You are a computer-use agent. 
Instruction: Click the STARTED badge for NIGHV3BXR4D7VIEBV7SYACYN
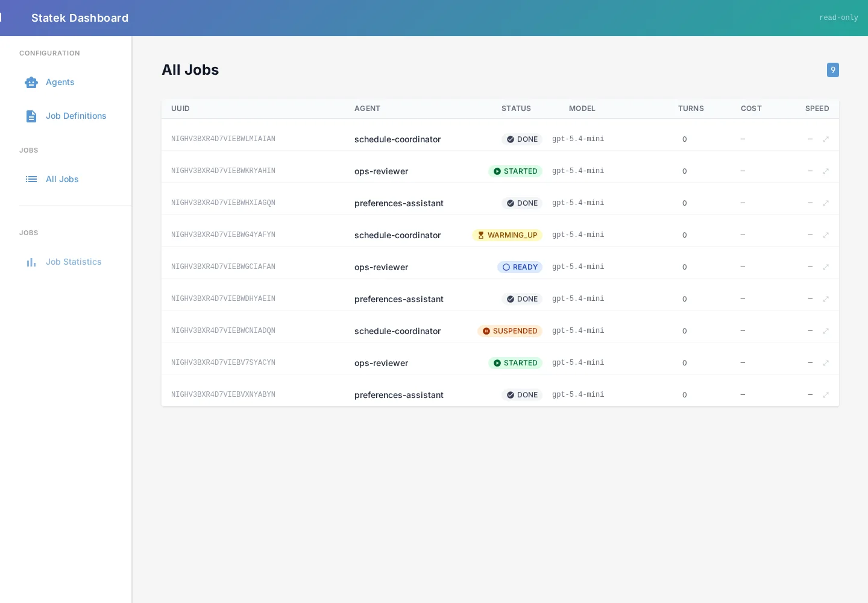tap(515, 363)
